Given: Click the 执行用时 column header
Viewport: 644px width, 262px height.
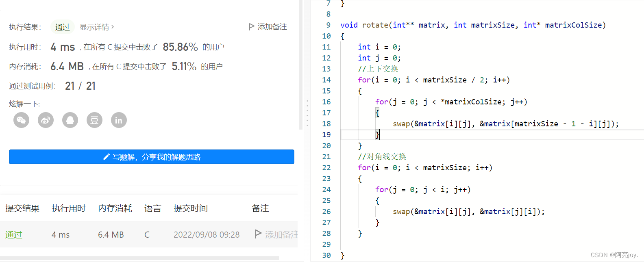Looking at the screenshot, I should click(x=69, y=208).
